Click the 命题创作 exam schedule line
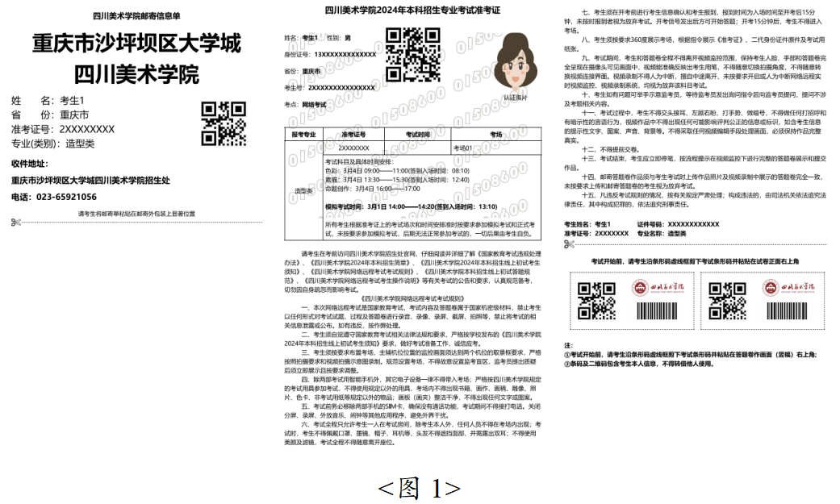 (x=373, y=189)
